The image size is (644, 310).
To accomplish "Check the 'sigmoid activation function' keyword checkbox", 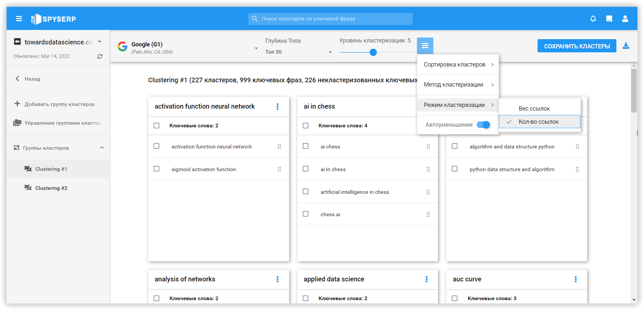I will pos(157,169).
